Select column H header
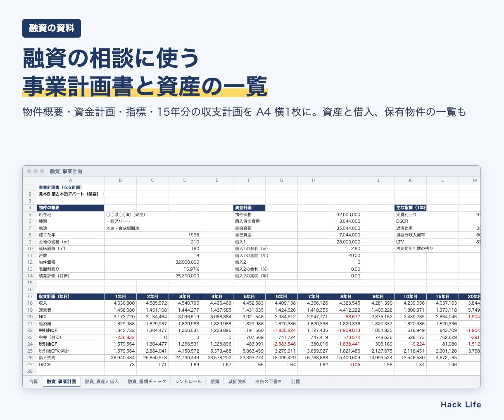 [x=314, y=180]
